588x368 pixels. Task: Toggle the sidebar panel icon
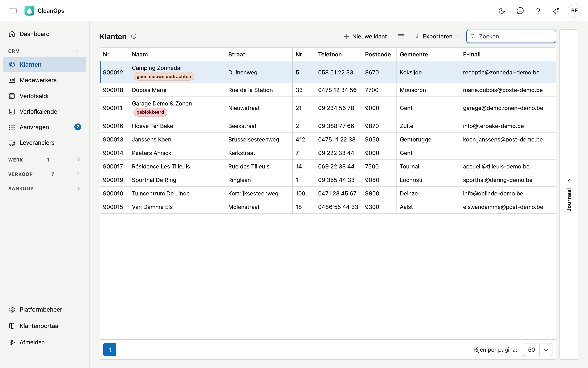pos(13,10)
